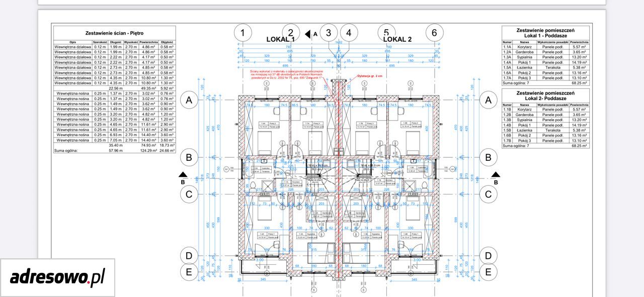Click the 'Lokal 2- Poddasze' room table title
Screen dimensions: 644x297
tap(546, 99)
